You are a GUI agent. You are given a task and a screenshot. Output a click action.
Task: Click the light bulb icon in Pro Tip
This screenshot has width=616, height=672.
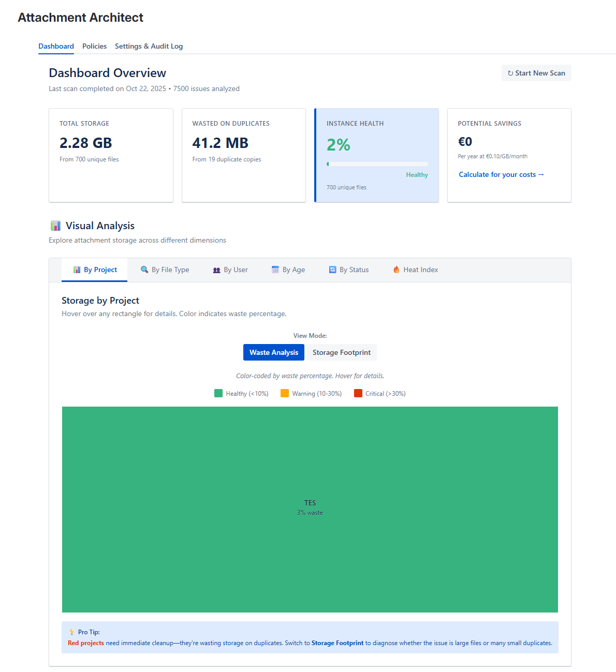(71, 632)
